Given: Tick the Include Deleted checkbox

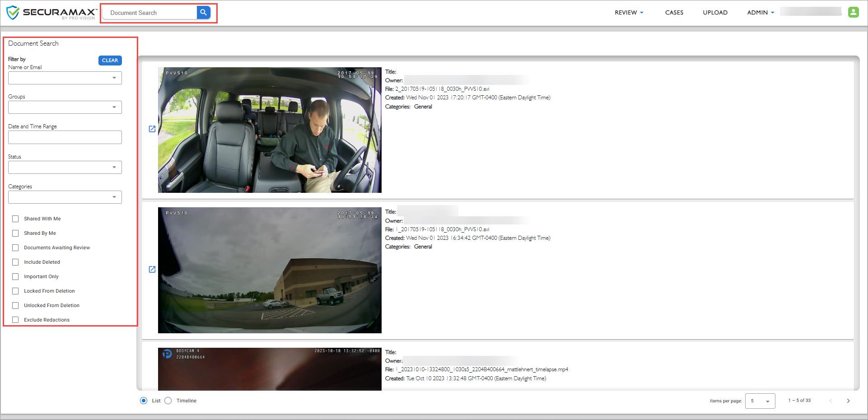Looking at the screenshot, I should point(15,262).
